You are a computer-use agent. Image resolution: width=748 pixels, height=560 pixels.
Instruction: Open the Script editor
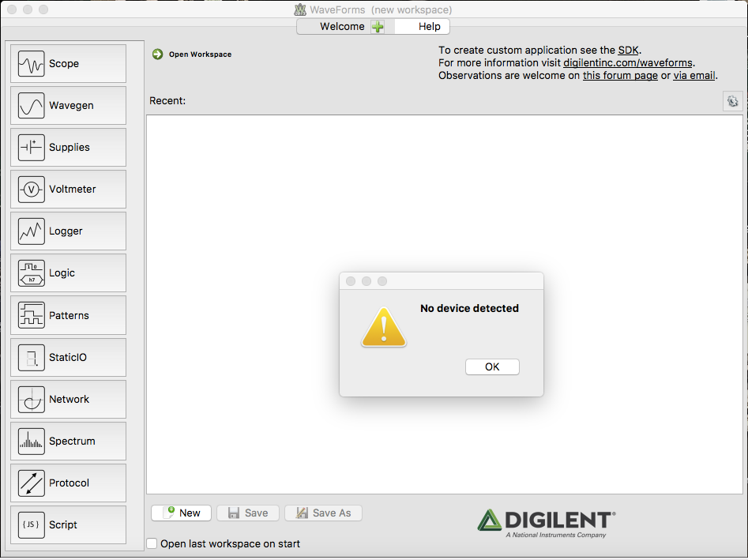pyautogui.click(x=68, y=524)
